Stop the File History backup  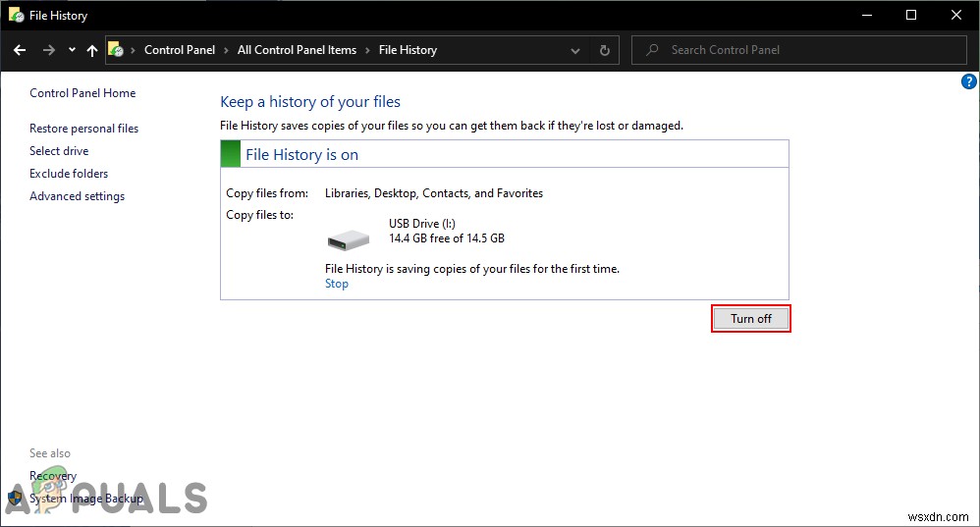coord(336,284)
